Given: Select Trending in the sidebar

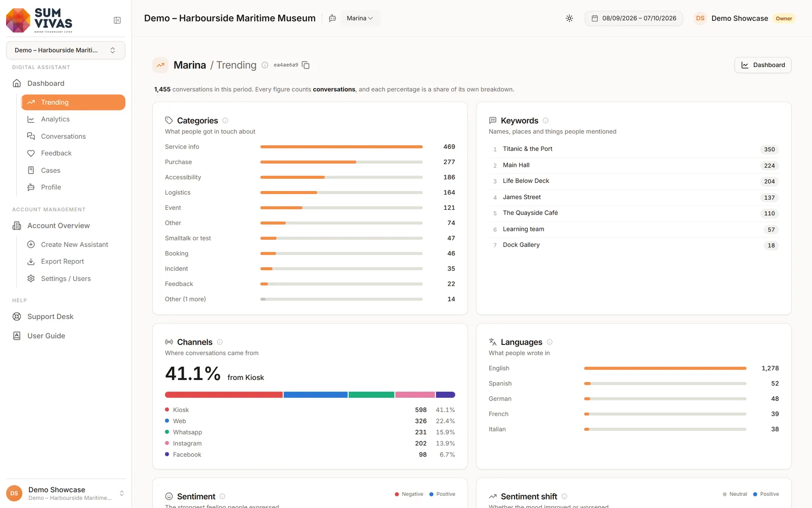Looking at the screenshot, I should click(73, 102).
